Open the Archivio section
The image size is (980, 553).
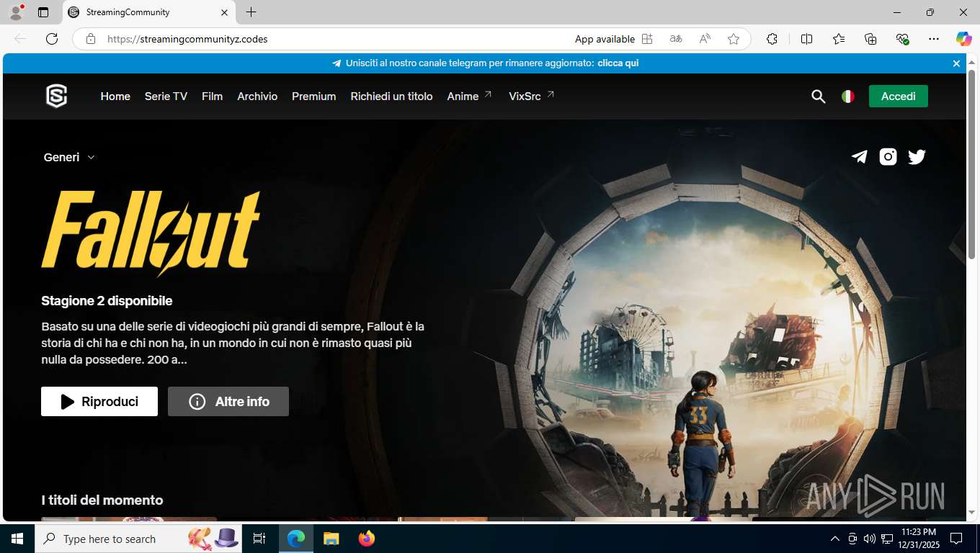[x=257, y=96]
